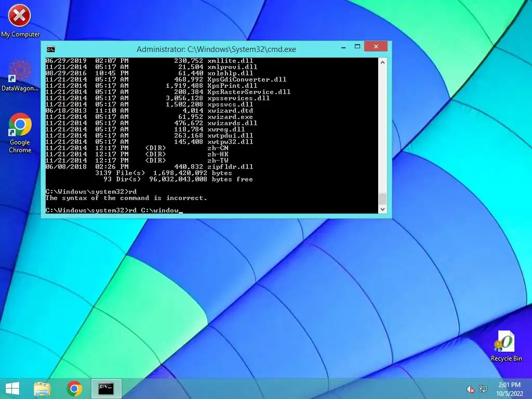Click the xolehlp.dll listing line
The image size is (532, 399).
pyautogui.click(x=149, y=73)
